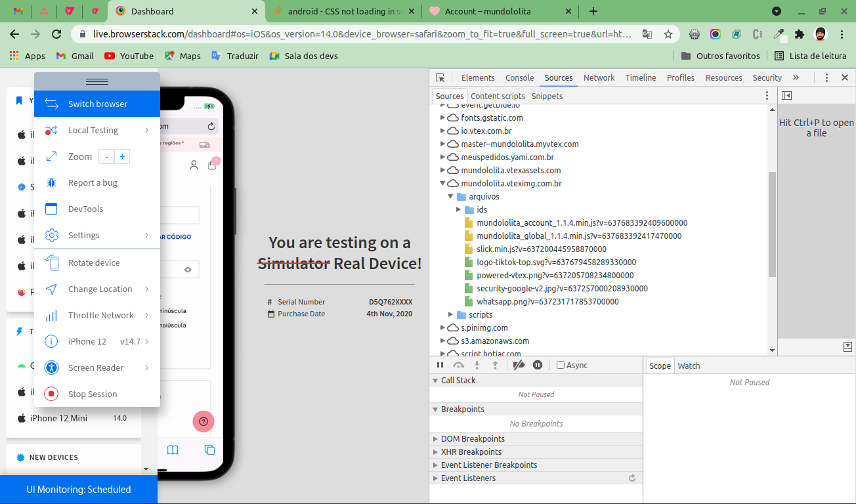Expand the ids folder
Viewport: 856px width, 504px height.
(x=459, y=210)
